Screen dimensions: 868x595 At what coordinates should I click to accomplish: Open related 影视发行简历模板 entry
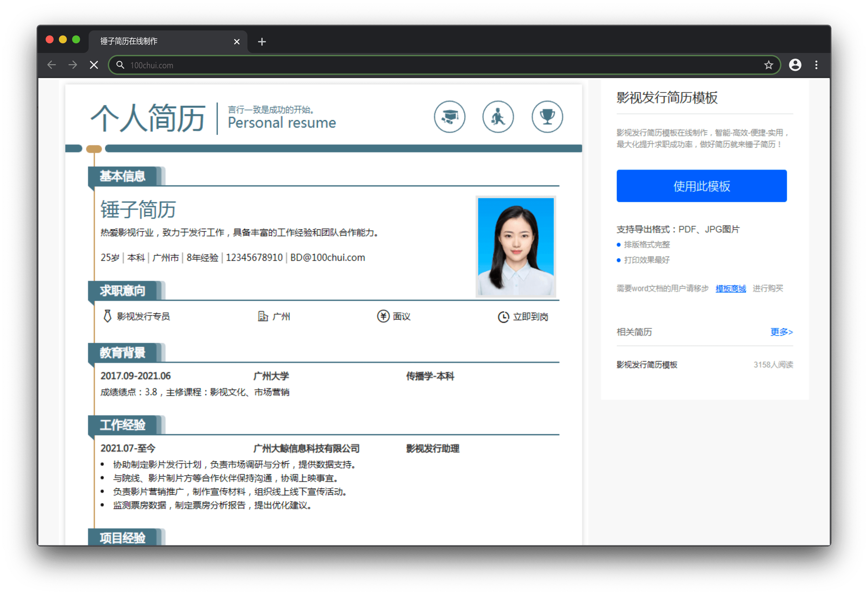click(x=646, y=365)
